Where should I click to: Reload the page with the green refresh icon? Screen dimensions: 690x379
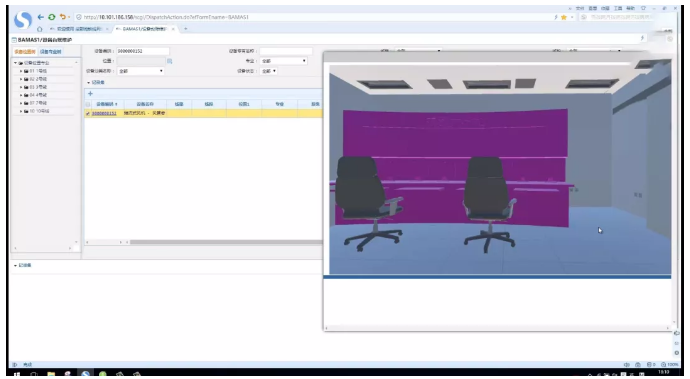pos(52,17)
